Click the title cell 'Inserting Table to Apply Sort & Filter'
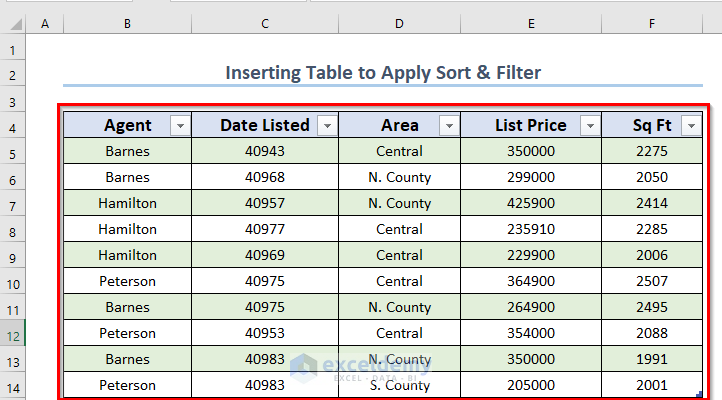The height and width of the screenshot is (400, 722). tap(383, 73)
